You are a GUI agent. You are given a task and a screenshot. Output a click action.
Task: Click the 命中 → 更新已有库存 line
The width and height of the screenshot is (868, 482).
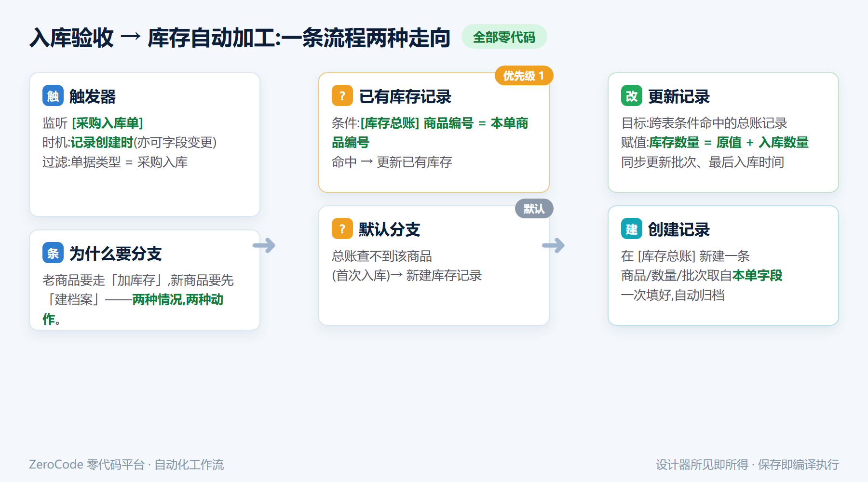pos(392,162)
